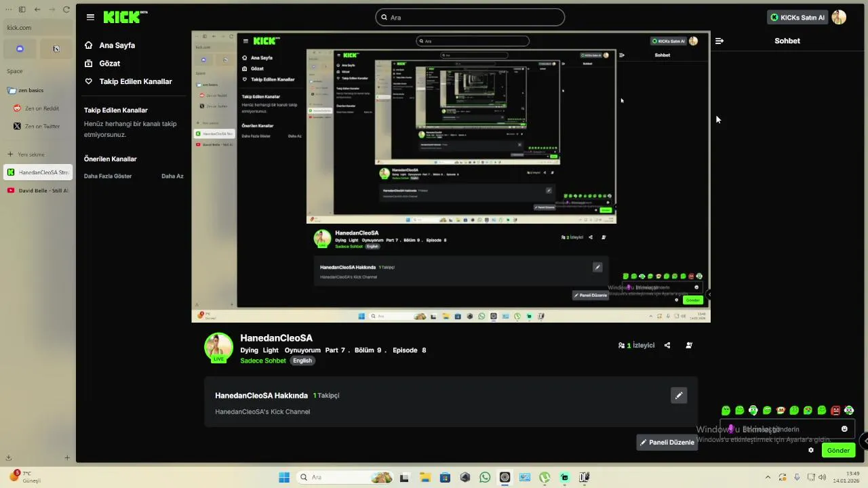
Task: Click the Sadece Sohbet category link
Action: click(263, 361)
